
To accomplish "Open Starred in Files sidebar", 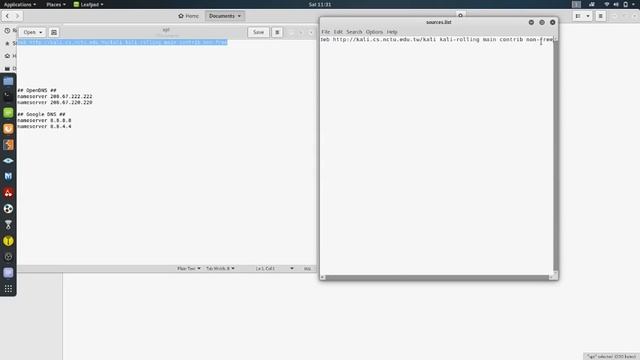I will point(11,43).
